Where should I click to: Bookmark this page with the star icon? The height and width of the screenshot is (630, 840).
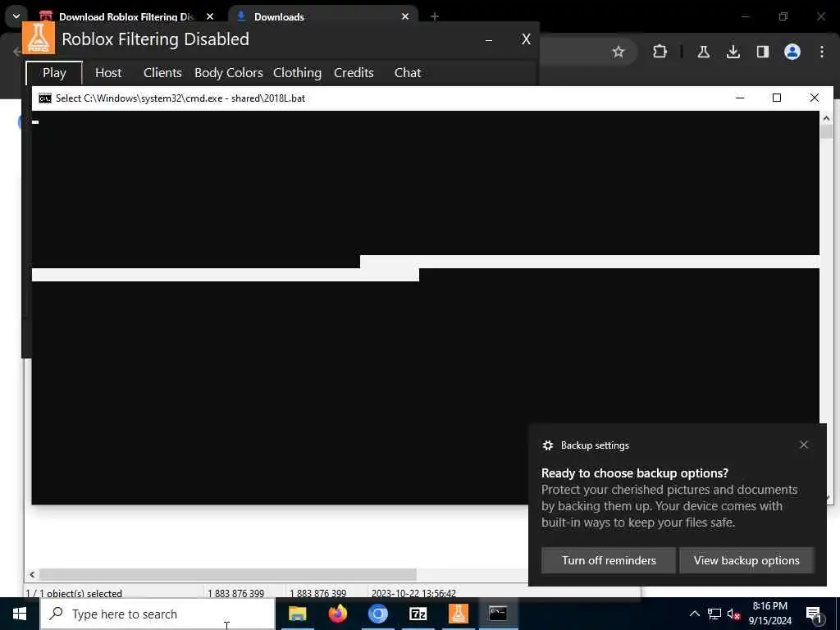[x=619, y=52]
